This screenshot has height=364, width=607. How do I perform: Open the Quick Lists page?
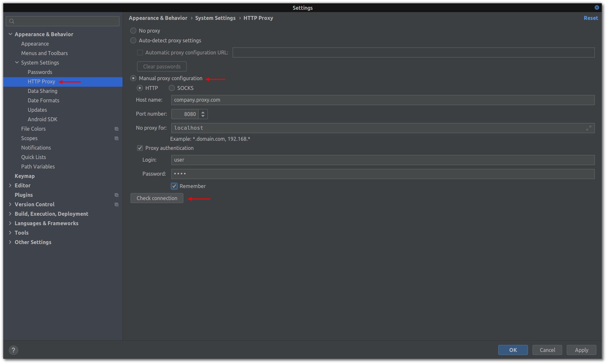pyautogui.click(x=34, y=157)
